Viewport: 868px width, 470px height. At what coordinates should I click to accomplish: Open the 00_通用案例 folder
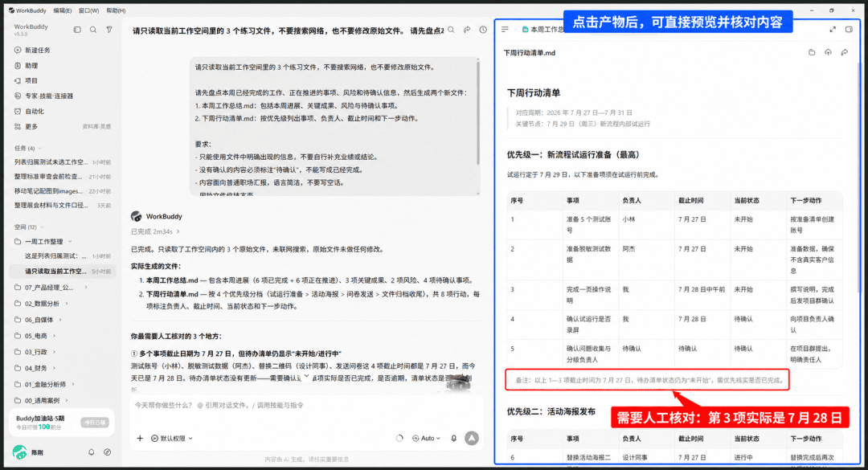click(42, 400)
